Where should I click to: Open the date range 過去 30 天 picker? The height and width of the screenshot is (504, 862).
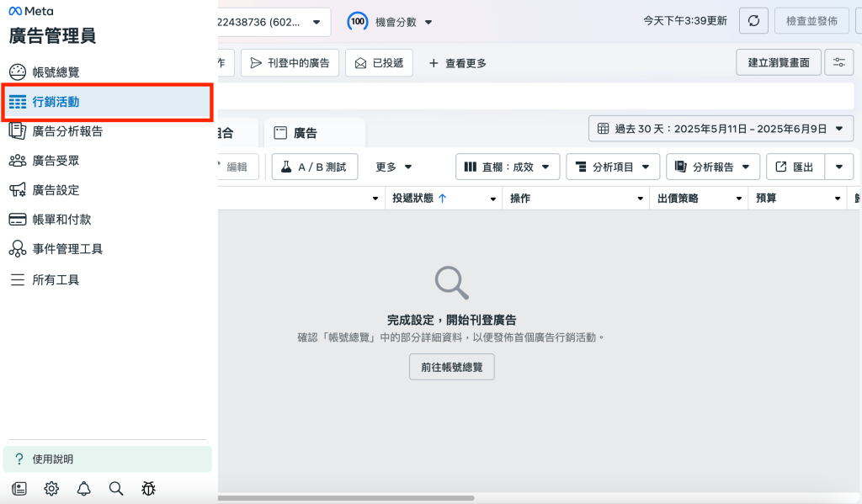tap(721, 129)
